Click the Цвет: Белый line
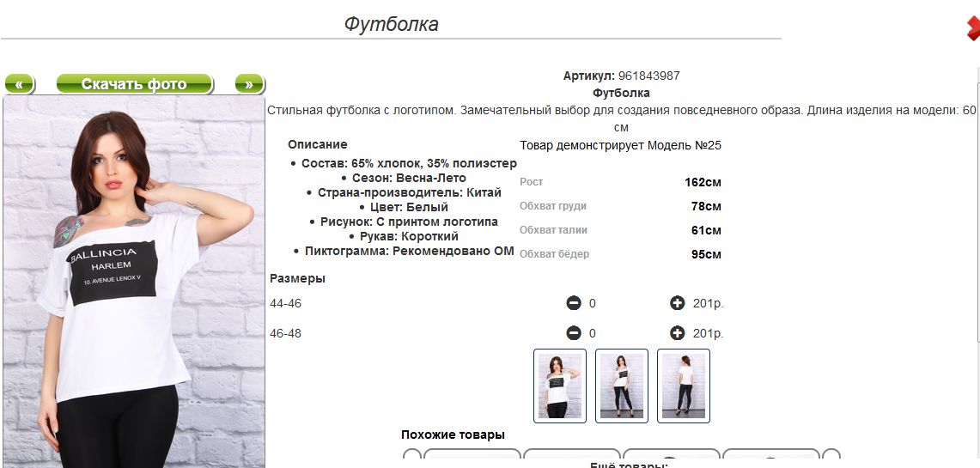This screenshot has width=980, height=468. 409,207
